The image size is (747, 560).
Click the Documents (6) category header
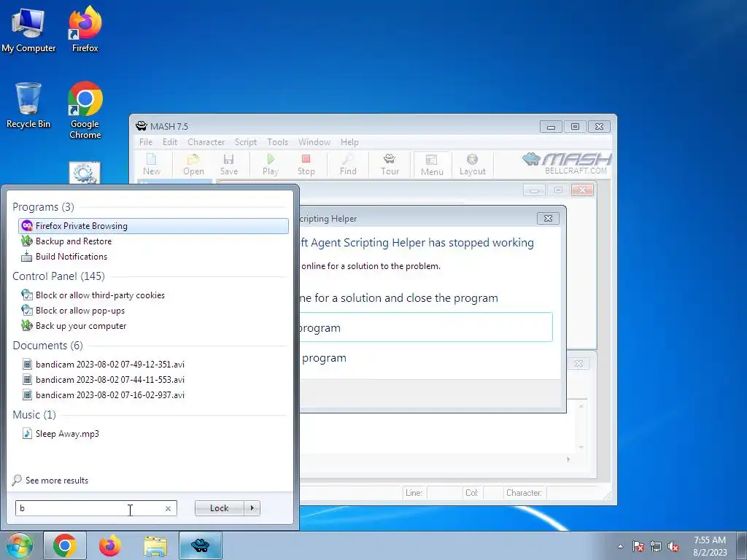(47, 345)
